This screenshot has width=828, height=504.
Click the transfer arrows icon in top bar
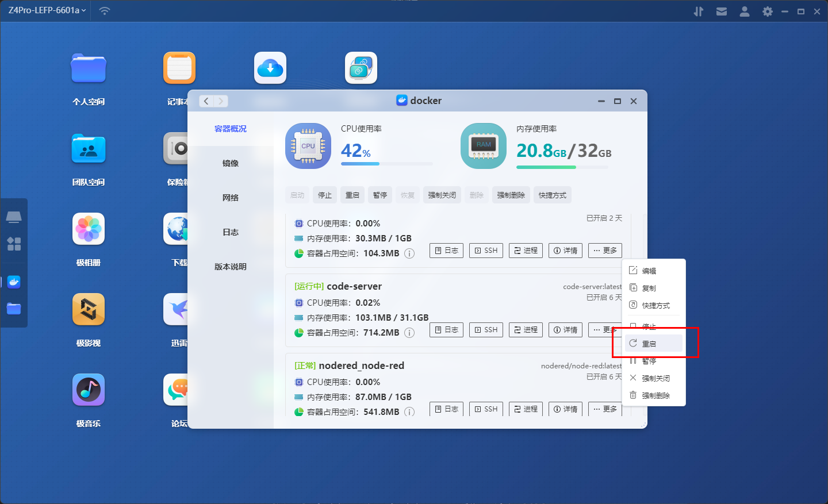698,11
